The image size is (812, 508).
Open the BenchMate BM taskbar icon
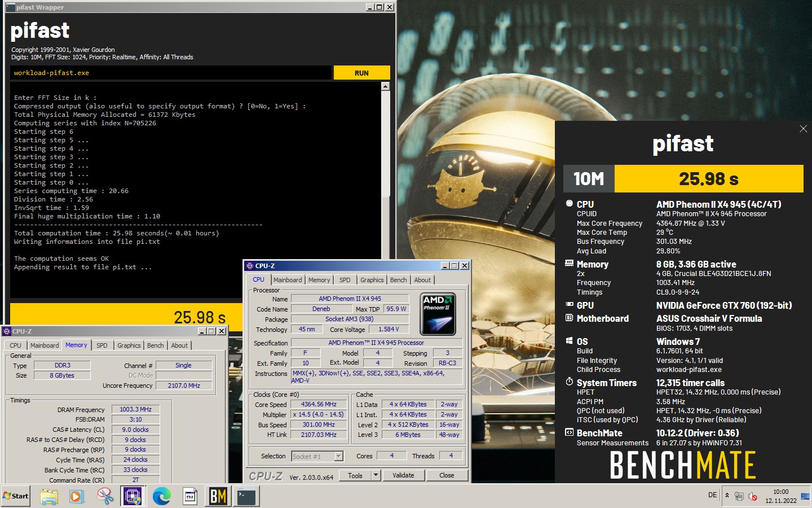point(218,496)
